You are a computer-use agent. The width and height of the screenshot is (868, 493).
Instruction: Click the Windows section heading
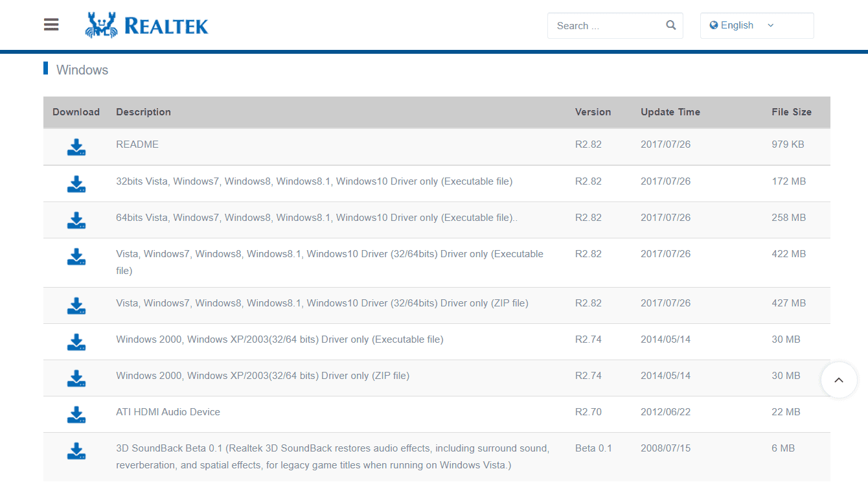(x=82, y=69)
